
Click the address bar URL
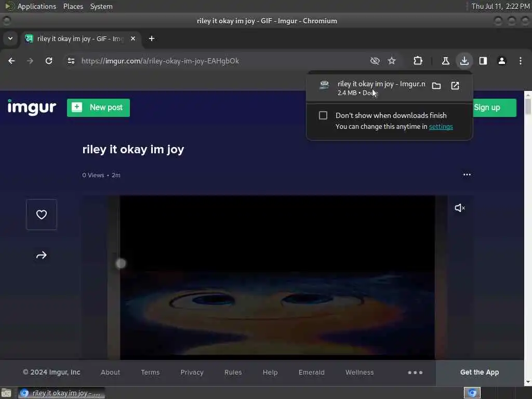click(160, 61)
